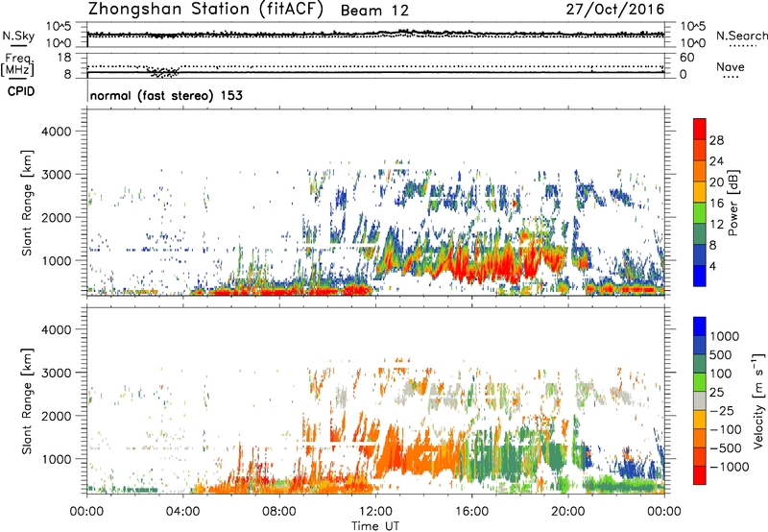Click the '−1000' label on the Velocity colorbar

point(730,467)
